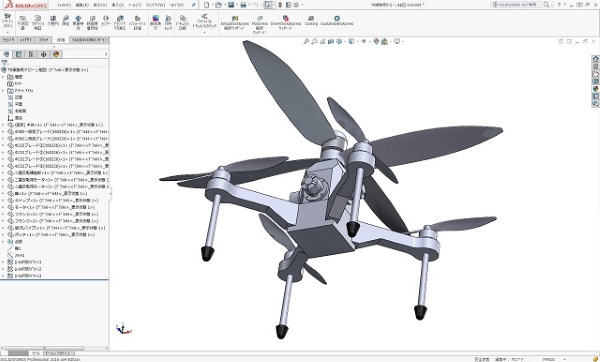The width and height of the screenshot is (600, 362).
Task: Expand the first tree folder under root
Action: (3, 77)
